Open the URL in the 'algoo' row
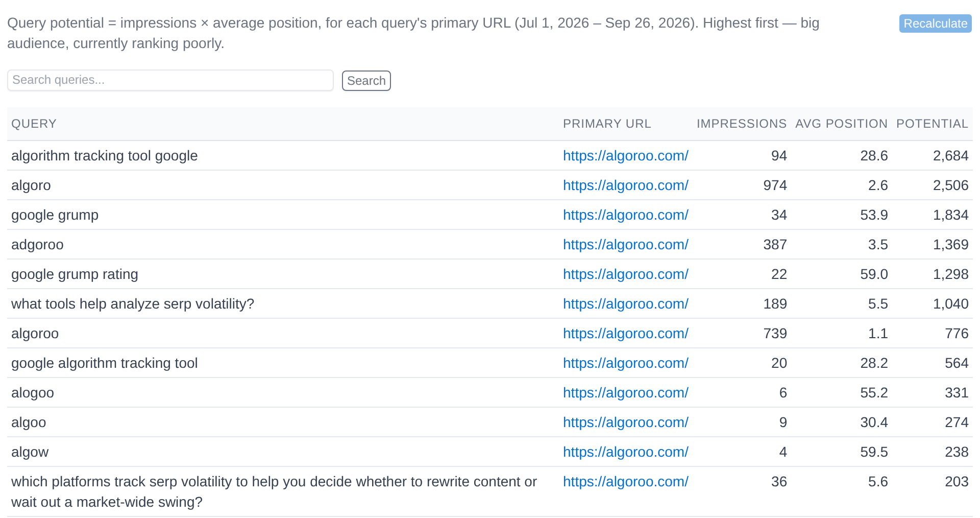Image resolution: width=980 pixels, height=518 pixels. coord(625,422)
